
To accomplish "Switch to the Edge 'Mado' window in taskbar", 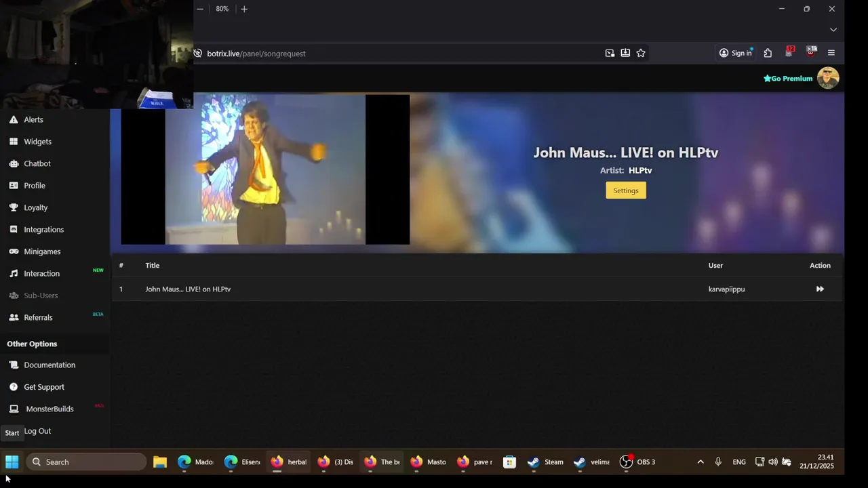I will point(195,462).
